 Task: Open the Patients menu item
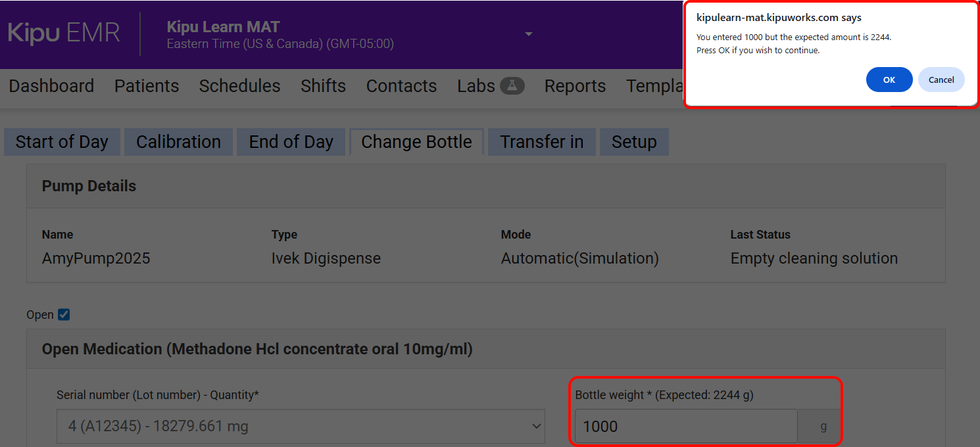pos(147,86)
